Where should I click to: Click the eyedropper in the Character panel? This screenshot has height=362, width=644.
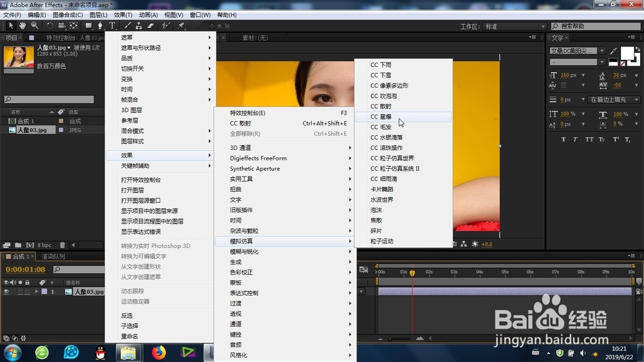(x=613, y=51)
